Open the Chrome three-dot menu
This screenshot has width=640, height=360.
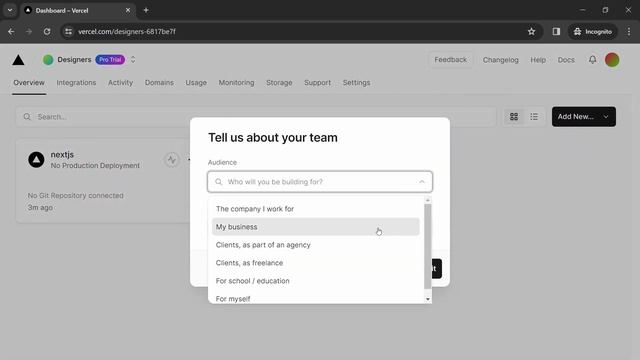(629, 31)
